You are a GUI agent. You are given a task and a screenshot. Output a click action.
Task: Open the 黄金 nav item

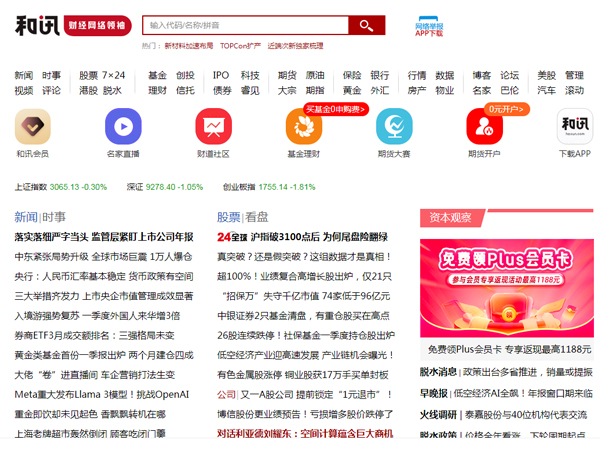pyautogui.click(x=352, y=91)
